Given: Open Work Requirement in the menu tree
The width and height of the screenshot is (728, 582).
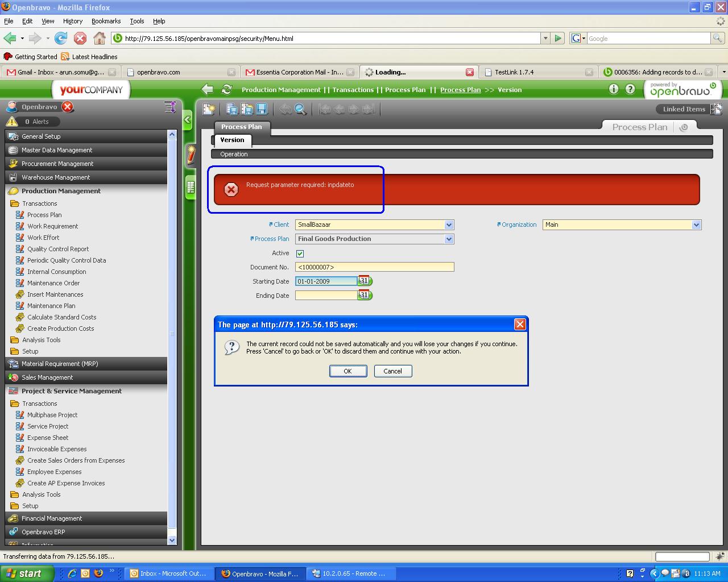Looking at the screenshot, I should click(52, 226).
